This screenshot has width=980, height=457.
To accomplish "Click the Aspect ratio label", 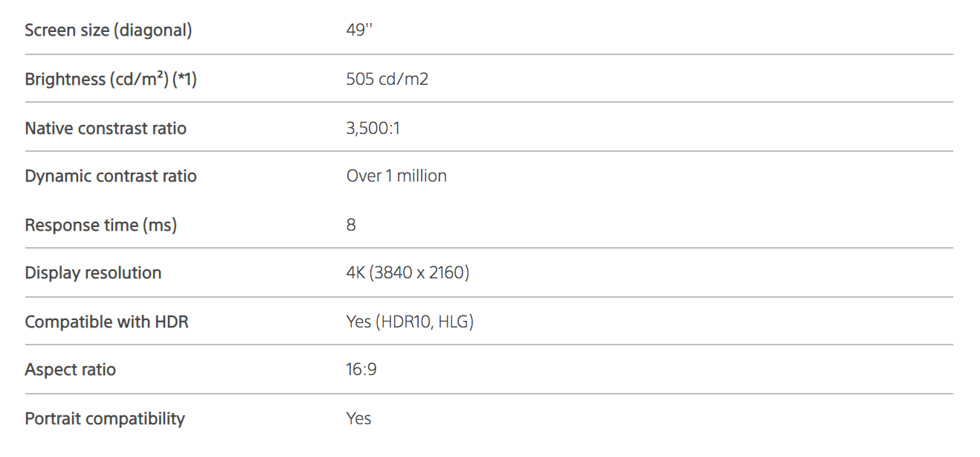I will click(71, 370).
